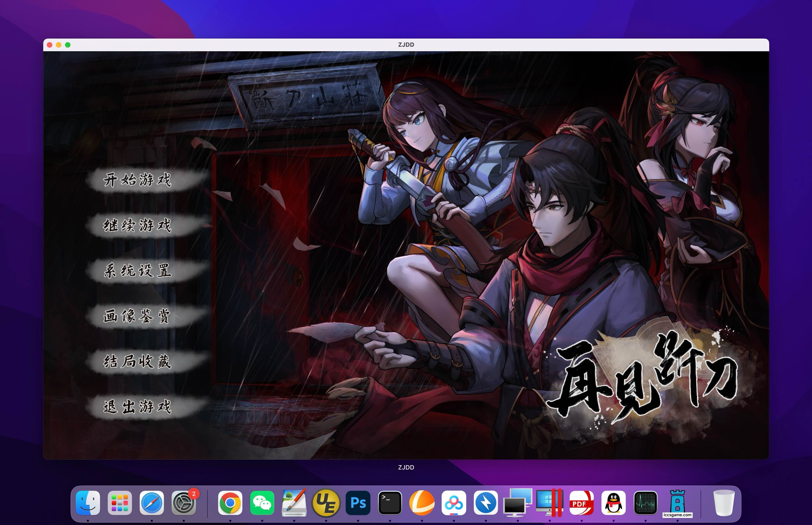
Task: Open the 画像鉴赏 gallery
Action: pyautogui.click(x=147, y=316)
